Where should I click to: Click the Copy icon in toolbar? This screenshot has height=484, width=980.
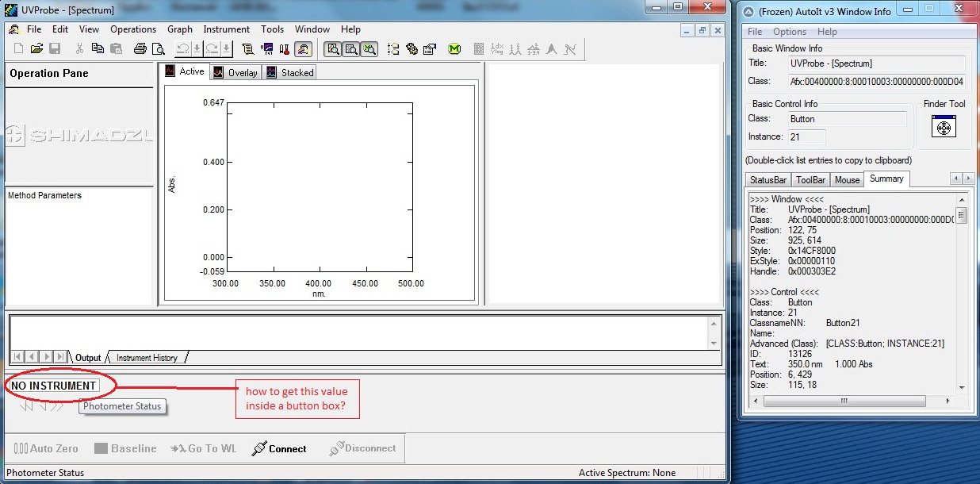coord(98,49)
